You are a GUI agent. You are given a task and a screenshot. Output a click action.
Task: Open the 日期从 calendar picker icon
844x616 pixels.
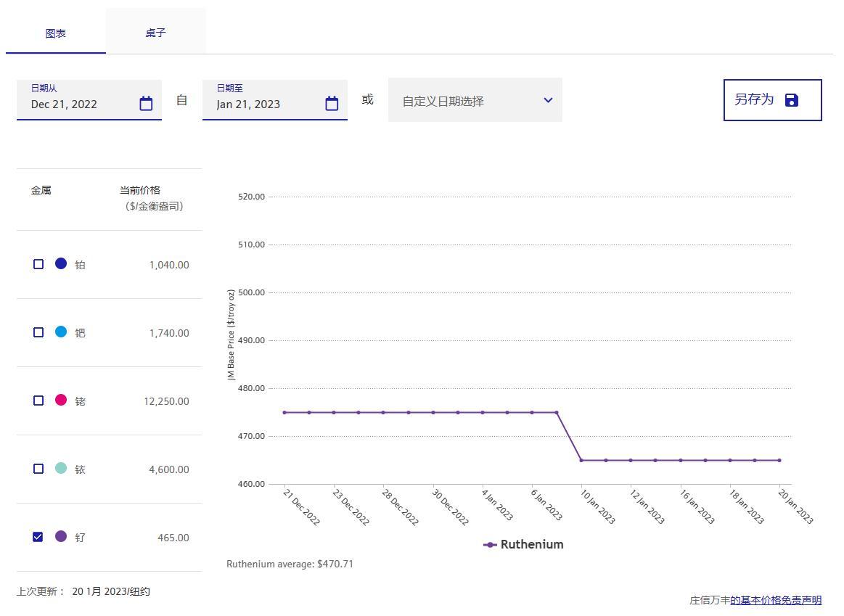(x=146, y=104)
